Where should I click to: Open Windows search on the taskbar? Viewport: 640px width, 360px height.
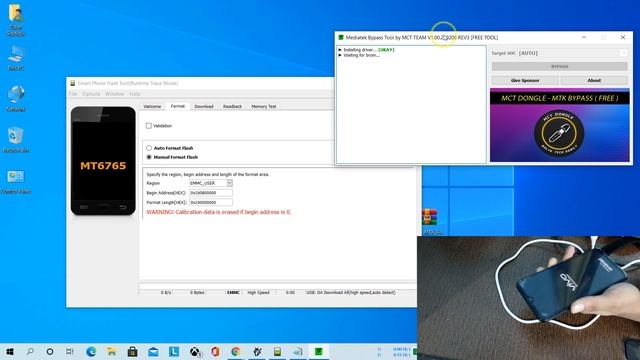point(30,351)
